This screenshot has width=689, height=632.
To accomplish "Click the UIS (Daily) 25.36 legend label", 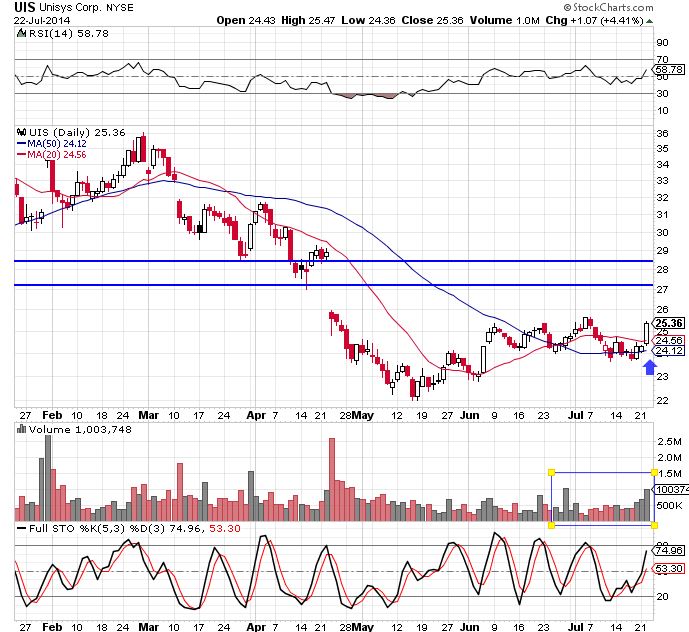I will pos(77,132).
